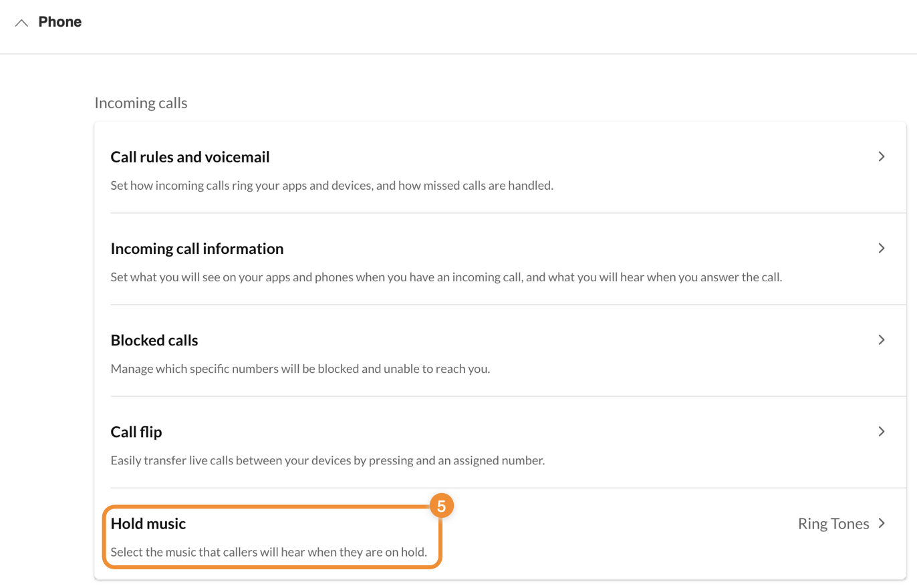Click the arrow beside Call rules and voicemail

pos(882,157)
